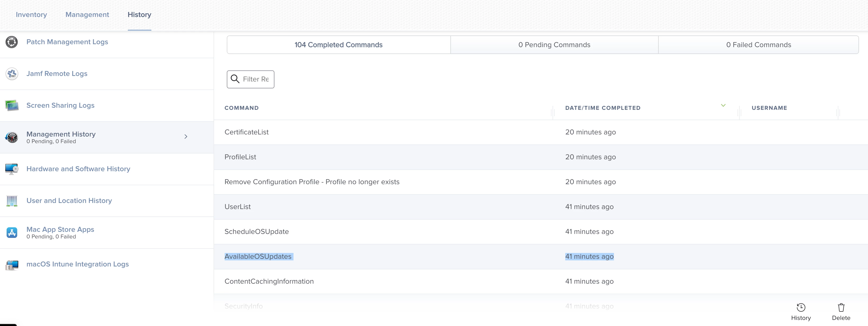Click the Delete trash icon

coord(841,307)
